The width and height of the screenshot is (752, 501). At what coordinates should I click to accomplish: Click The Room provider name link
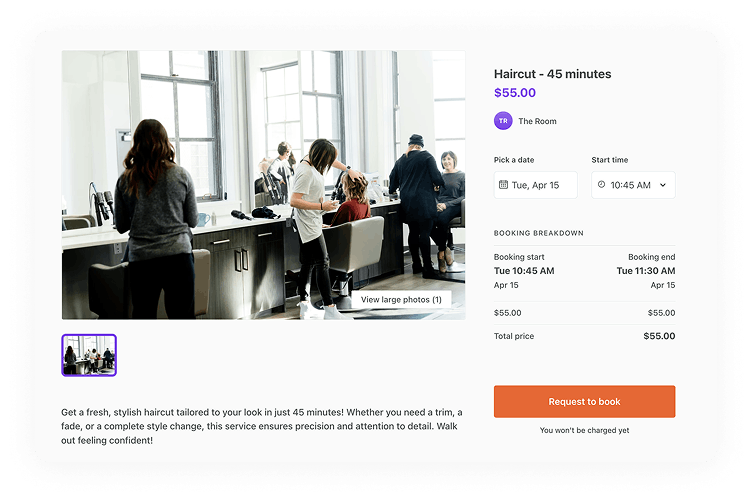pyautogui.click(x=537, y=121)
